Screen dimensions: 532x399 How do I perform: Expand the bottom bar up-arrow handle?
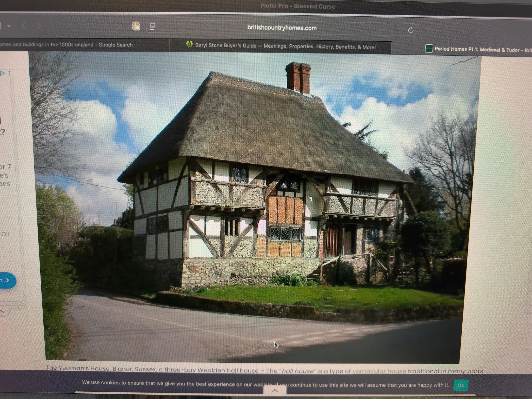point(275,390)
